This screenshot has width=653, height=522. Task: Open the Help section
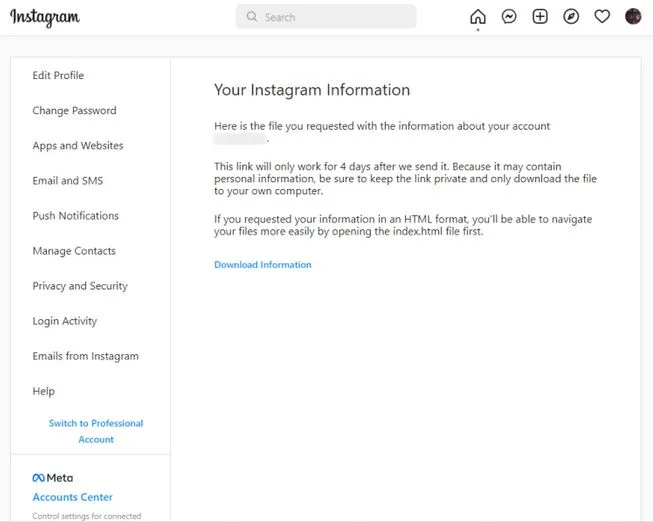click(44, 391)
